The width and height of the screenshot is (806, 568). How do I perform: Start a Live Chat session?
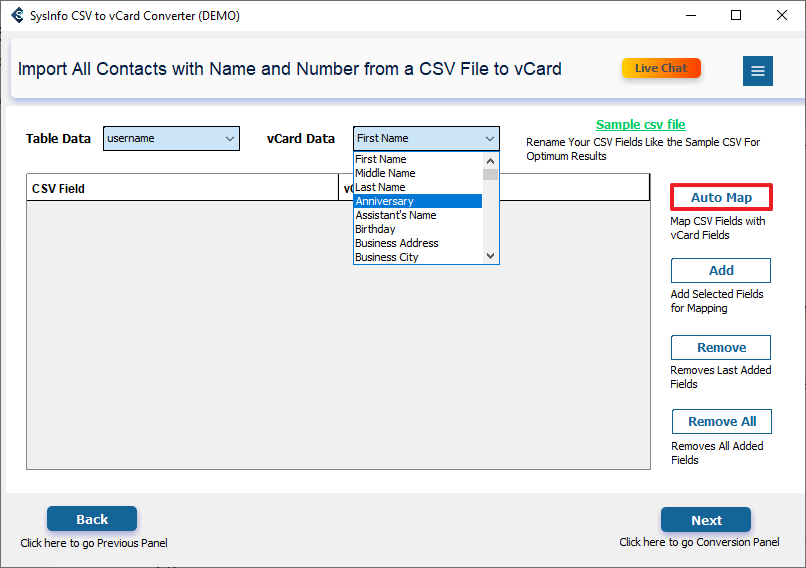click(x=661, y=68)
